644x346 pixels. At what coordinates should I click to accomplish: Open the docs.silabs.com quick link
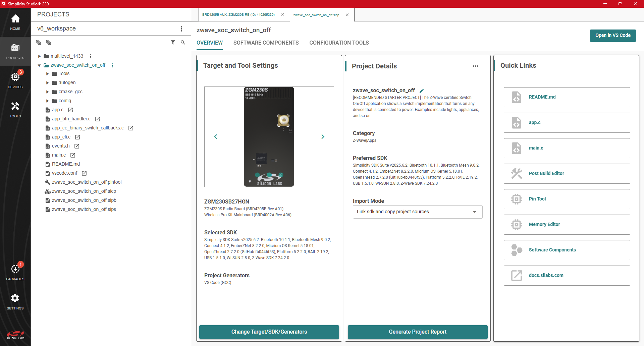point(566,275)
